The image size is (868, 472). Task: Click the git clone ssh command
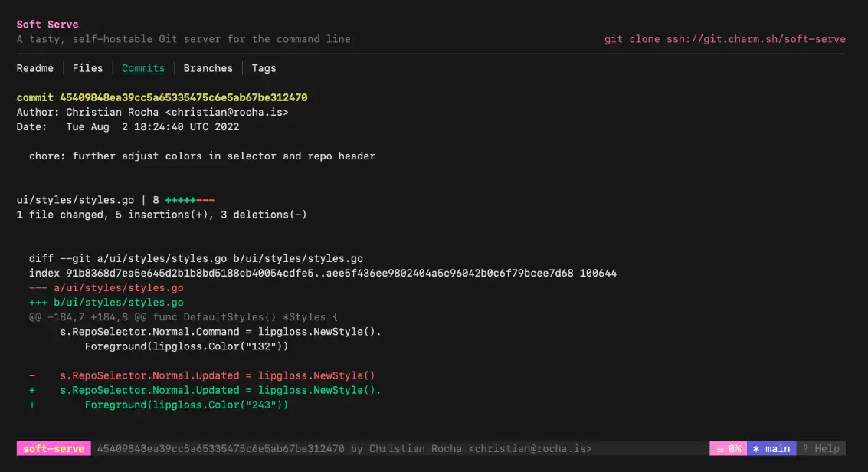tap(725, 39)
